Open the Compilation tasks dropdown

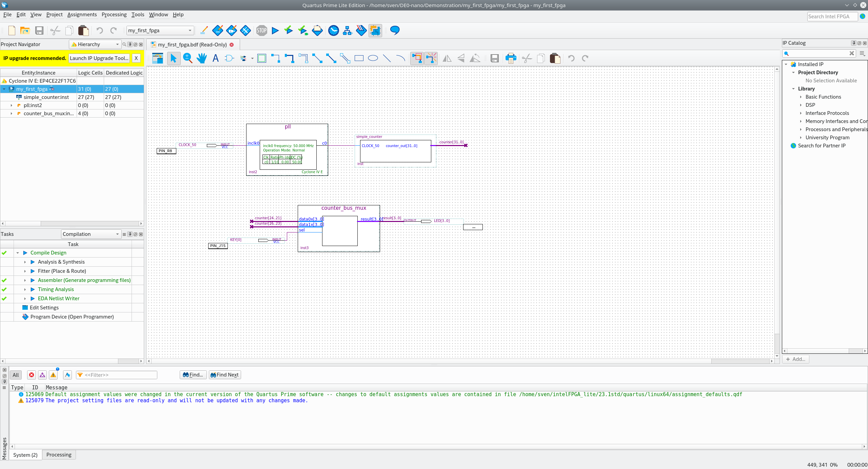(x=91, y=234)
